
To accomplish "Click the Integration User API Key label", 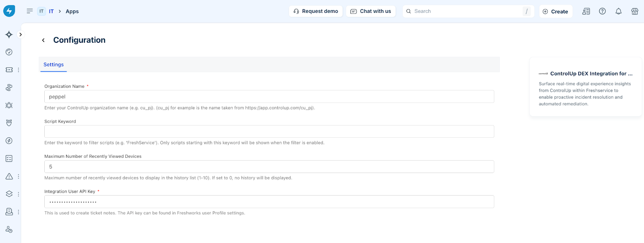I will 70,192.
